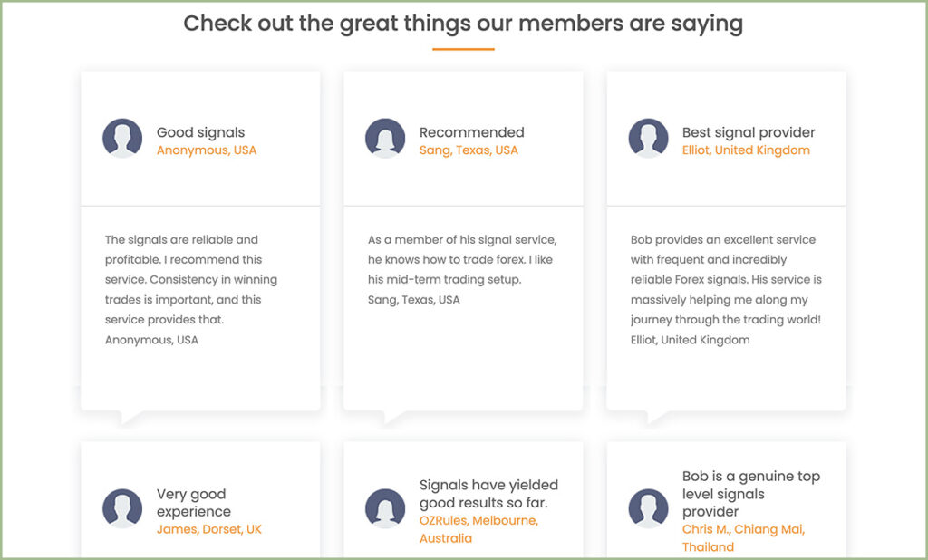Click Chris M., Chiang Mai, Thailand name
928x560 pixels.
(743, 538)
